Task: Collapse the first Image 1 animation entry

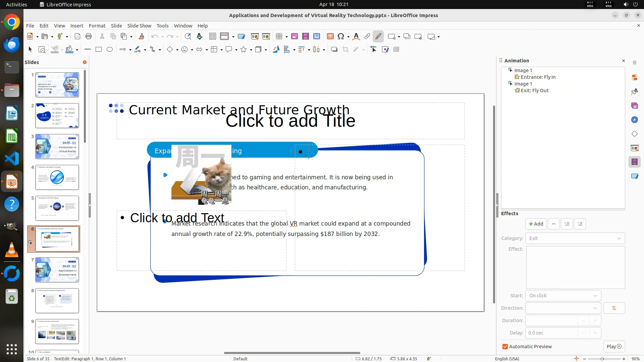Action: (x=510, y=70)
